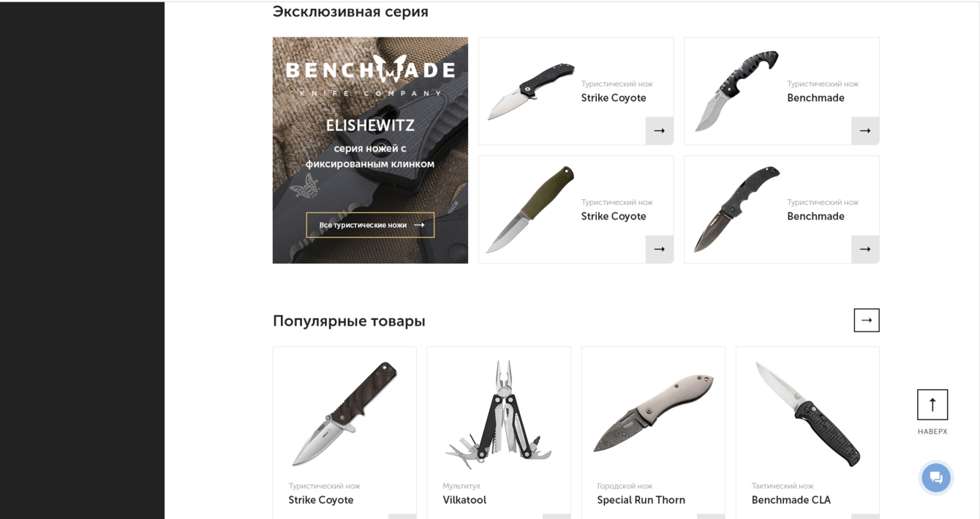Image resolution: width=980 pixels, height=519 pixels.
Task: Show next popular products with arrow button
Action: (867, 320)
